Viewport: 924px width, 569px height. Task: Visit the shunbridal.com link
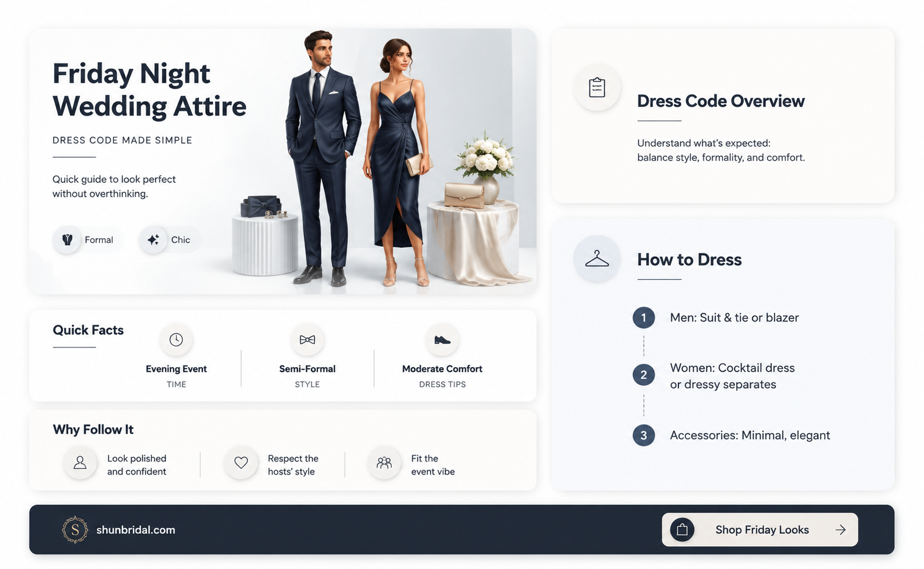(x=136, y=530)
